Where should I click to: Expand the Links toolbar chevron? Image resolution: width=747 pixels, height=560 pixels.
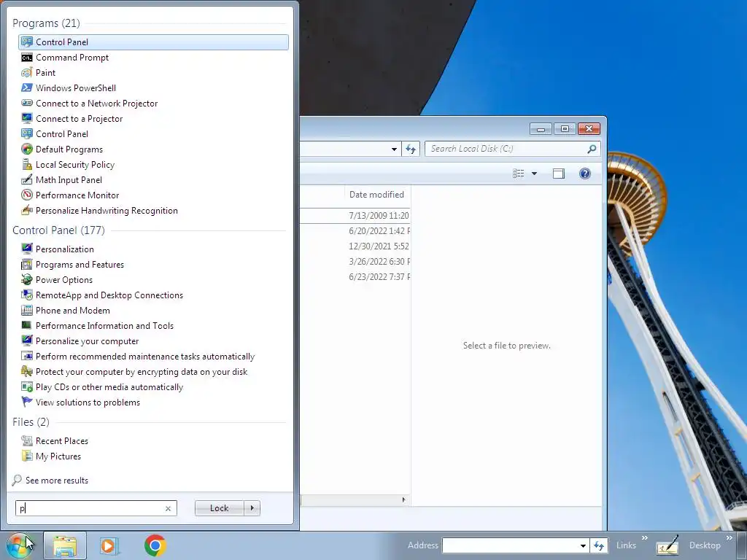coord(645,537)
